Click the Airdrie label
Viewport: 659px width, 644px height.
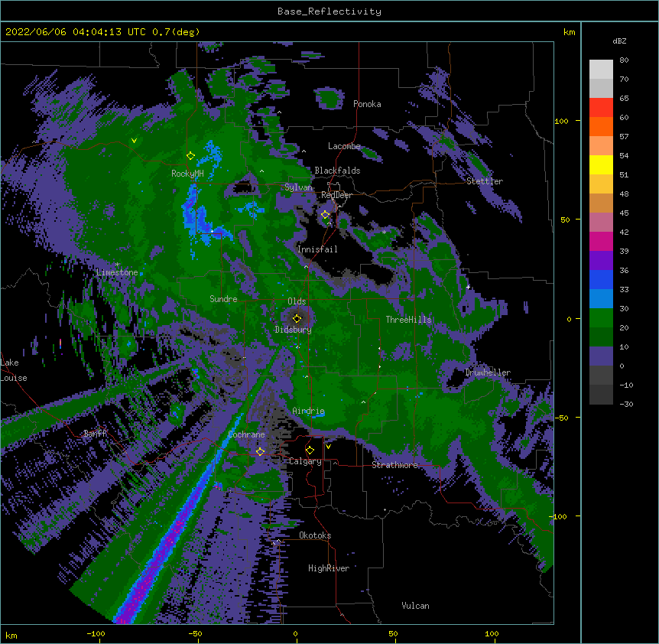[308, 411]
